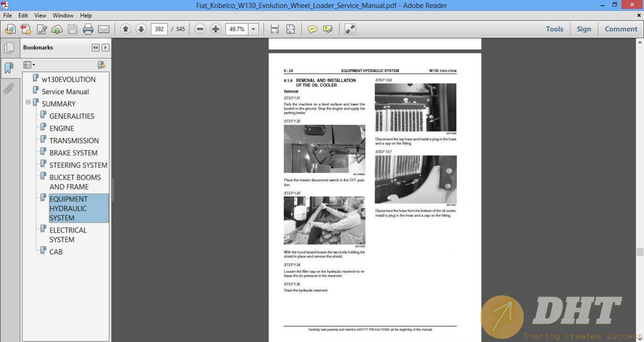The image size is (644, 342).
Task: Open the Page Thumbnails panel icon
Action: 9,48
